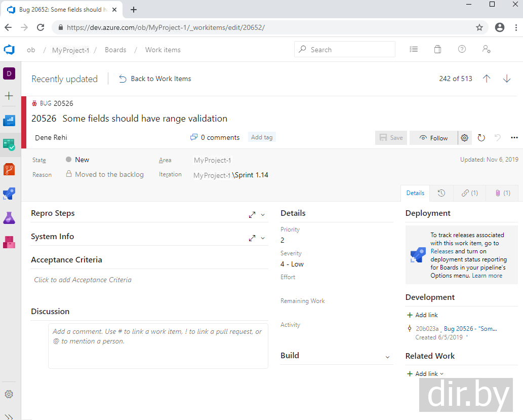Click the Discussion comment input box
523x420 pixels.
pyautogui.click(x=158, y=346)
